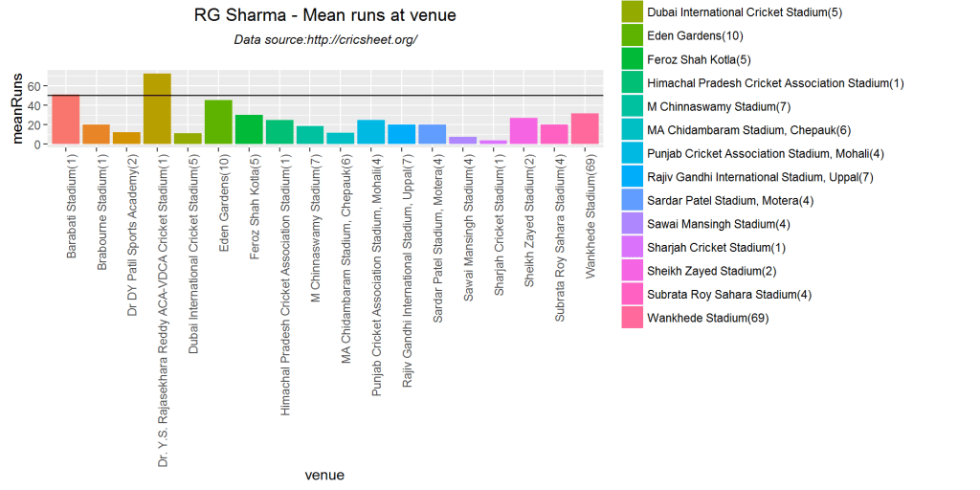This screenshot has width=980, height=490.
Task: Select the Sardar Patel Stadium legend swatch
Action: tap(632, 200)
